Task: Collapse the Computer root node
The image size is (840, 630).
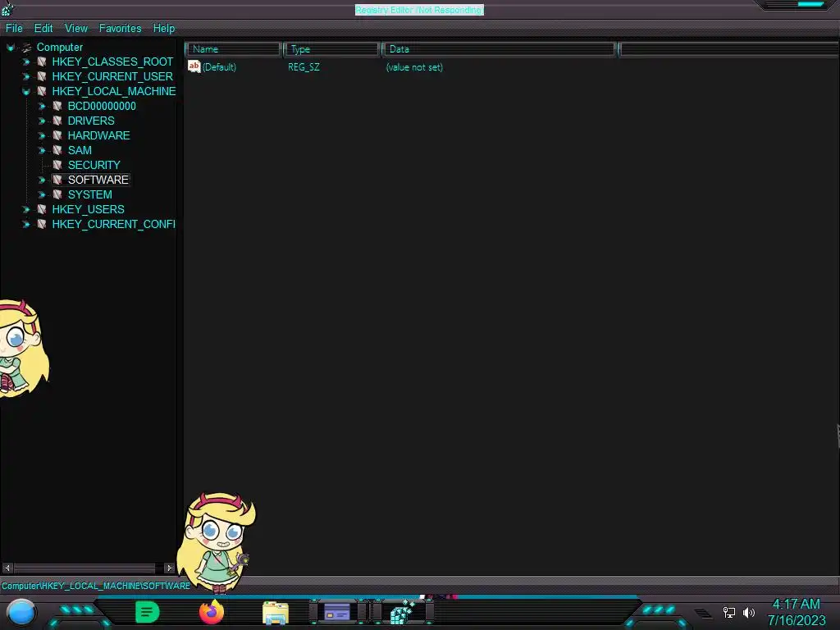Action: [x=10, y=48]
